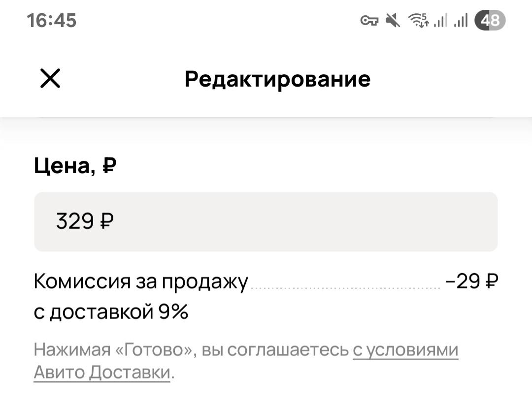The image size is (532, 407).
Task: Tap the muted sound status icon
Action: point(393,20)
